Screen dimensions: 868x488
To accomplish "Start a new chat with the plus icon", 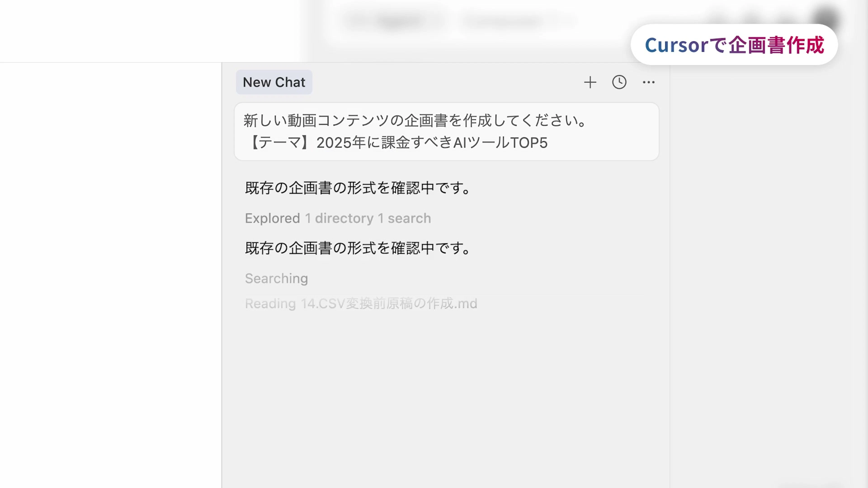I will point(590,82).
